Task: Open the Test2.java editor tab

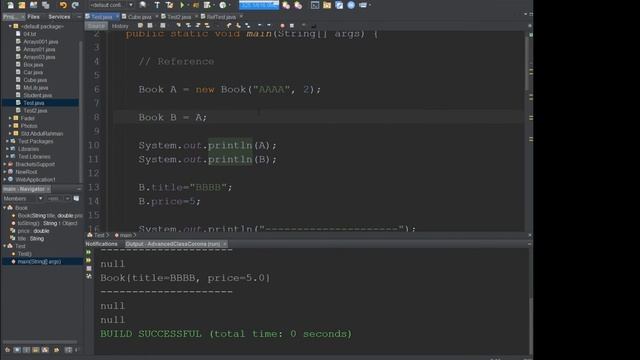Action: coord(179,17)
